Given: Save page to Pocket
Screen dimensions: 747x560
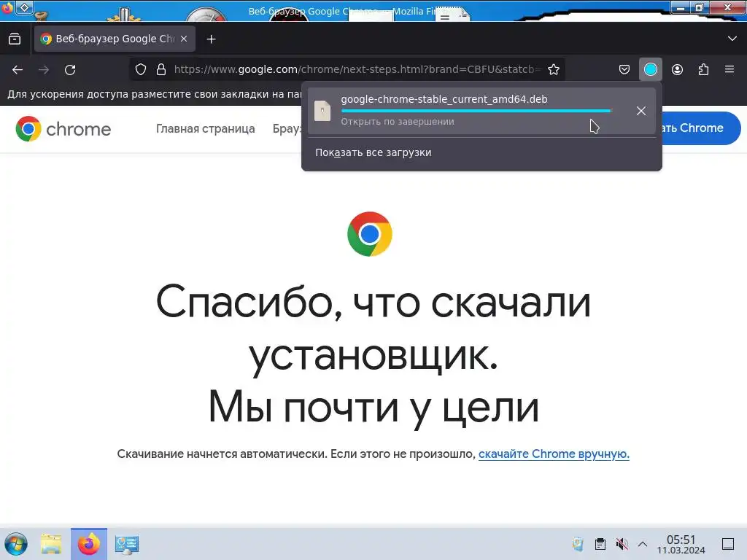Looking at the screenshot, I should click(624, 69).
